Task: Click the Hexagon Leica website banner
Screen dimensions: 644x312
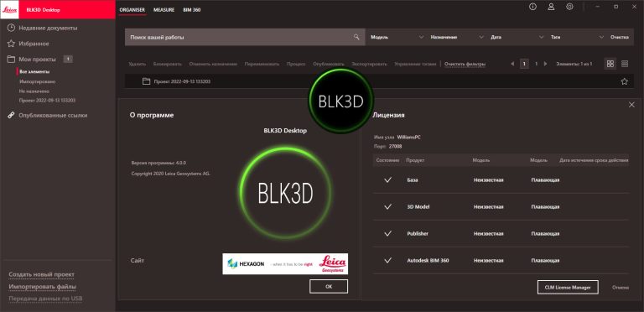Action: [285, 264]
